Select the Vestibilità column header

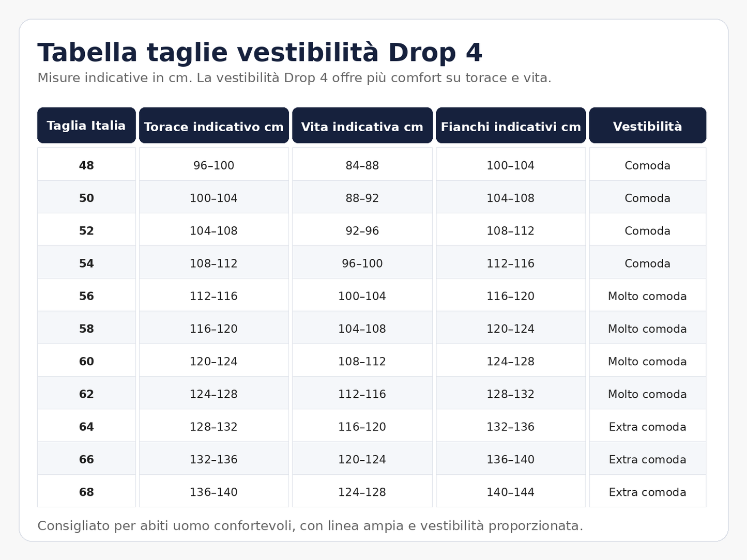click(647, 126)
